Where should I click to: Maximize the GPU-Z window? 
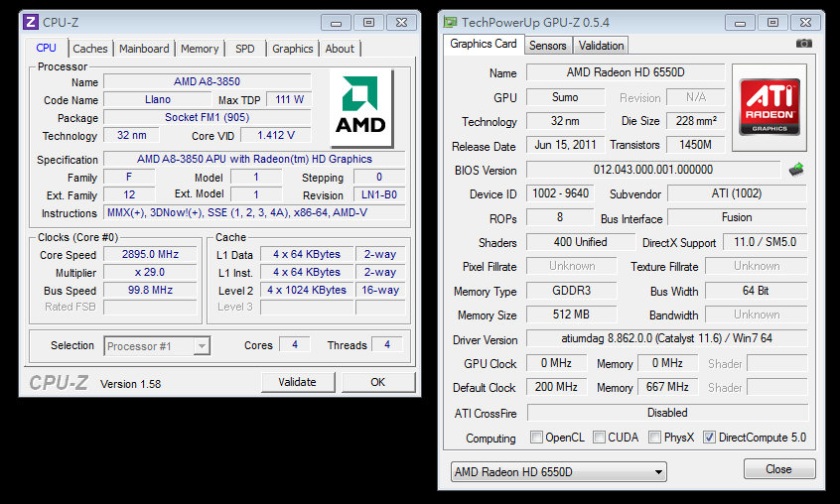(x=772, y=23)
